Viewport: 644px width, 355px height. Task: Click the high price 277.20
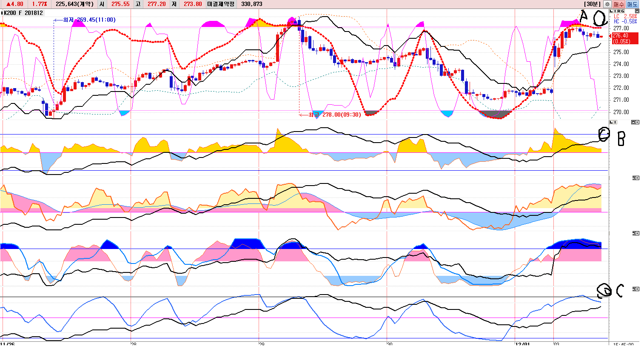[157, 4]
